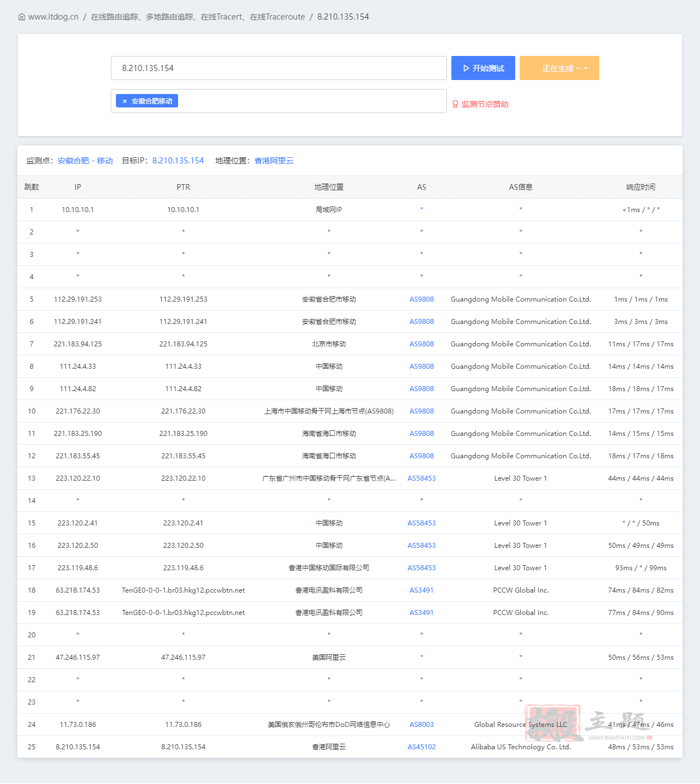Open AS3491 link in hop 19 row
Image resolution: width=700 pixels, height=784 pixels.
click(422, 613)
